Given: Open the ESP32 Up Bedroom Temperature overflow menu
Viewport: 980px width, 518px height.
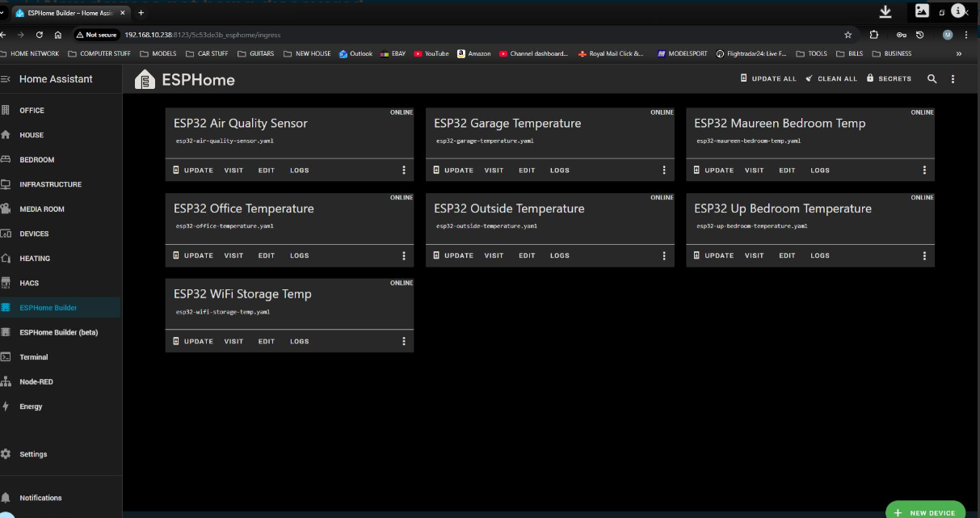Looking at the screenshot, I should [924, 255].
